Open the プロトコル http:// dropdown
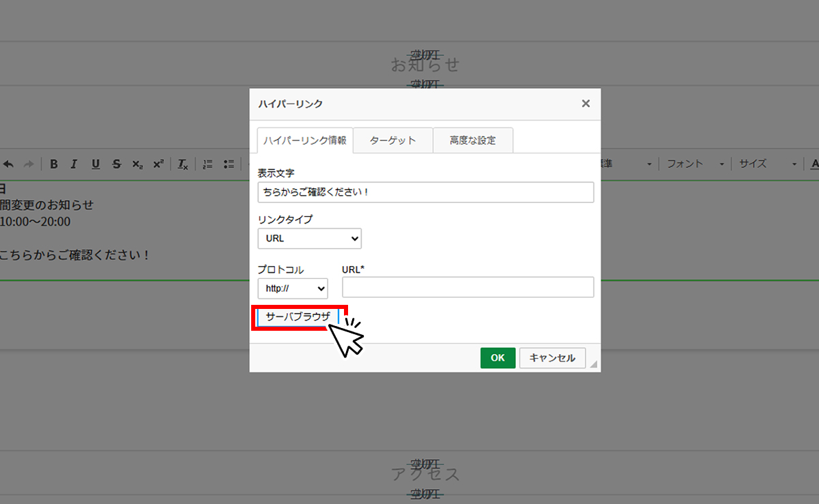819x504 pixels. click(293, 288)
